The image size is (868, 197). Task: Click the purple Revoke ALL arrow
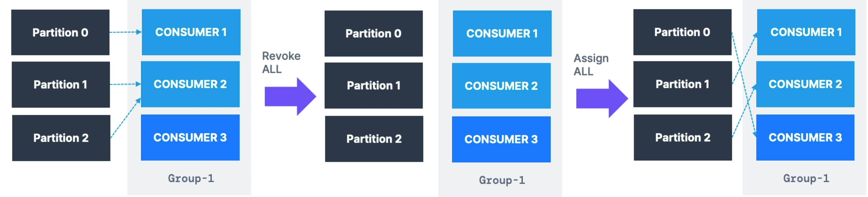pyautogui.click(x=290, y=96)
